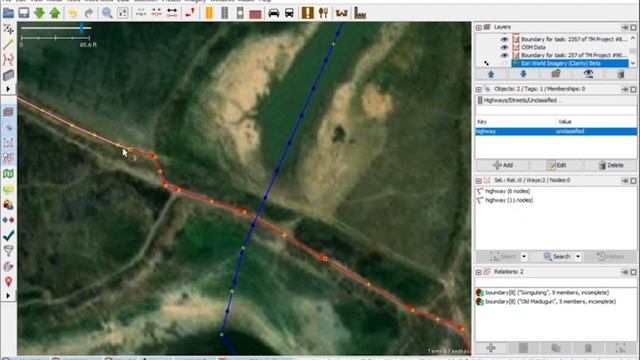The image size is (640, 360).
Task: Redo with the gray curved arrow
Action: coord(89,13)
